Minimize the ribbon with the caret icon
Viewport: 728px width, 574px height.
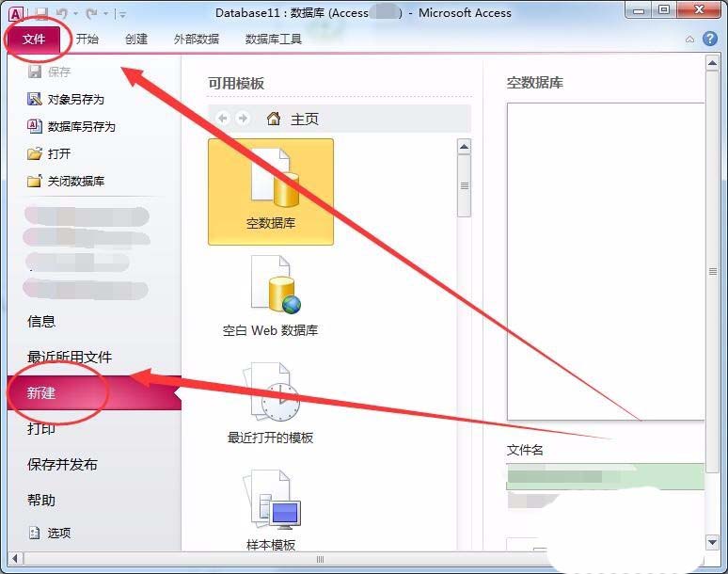tap(690, 40)
